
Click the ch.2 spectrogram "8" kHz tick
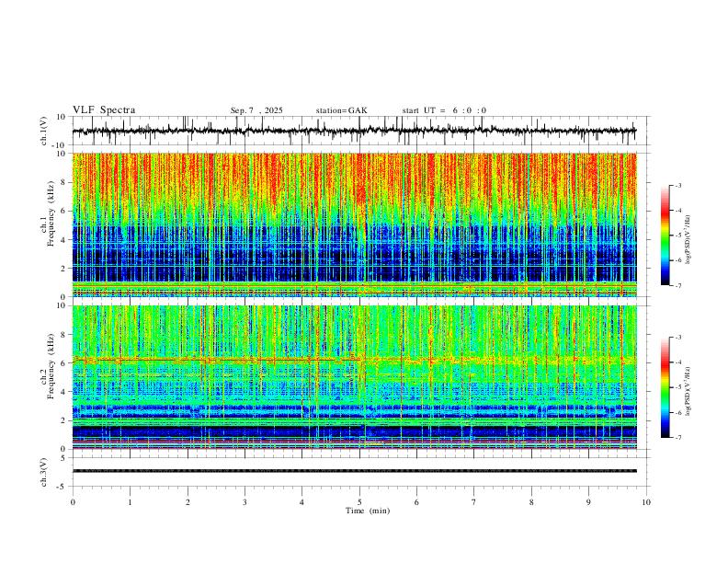pos(63,335)
